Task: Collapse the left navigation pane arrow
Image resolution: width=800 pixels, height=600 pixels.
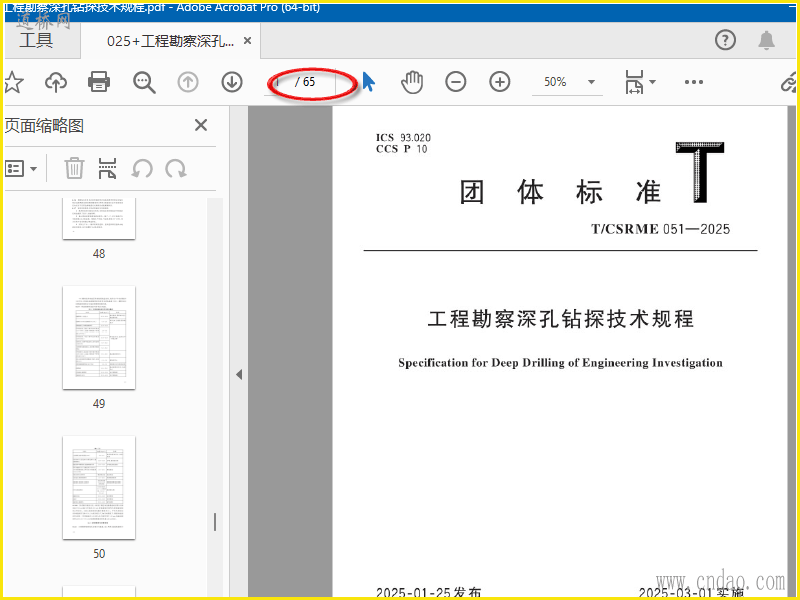Action: tap(239, 374)
